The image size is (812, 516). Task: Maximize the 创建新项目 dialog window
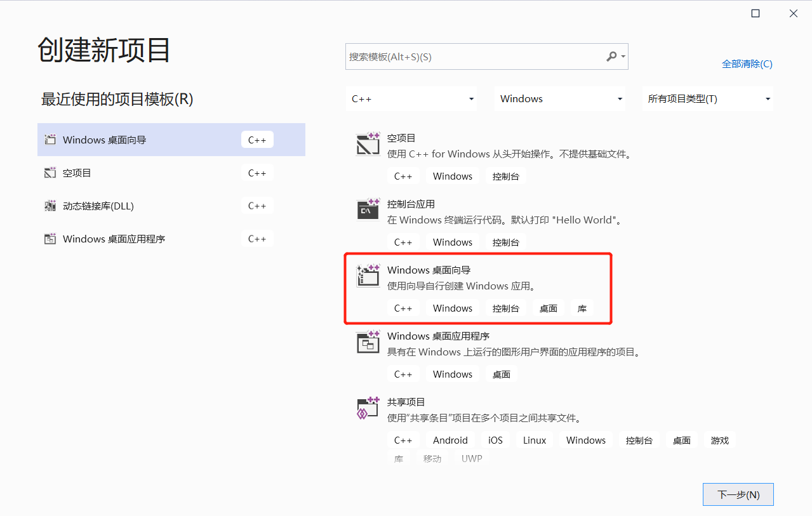(755, 13)
